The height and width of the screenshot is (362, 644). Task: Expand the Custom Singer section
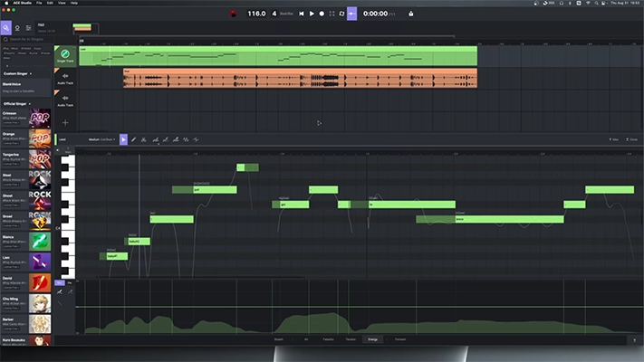(18, 73)
